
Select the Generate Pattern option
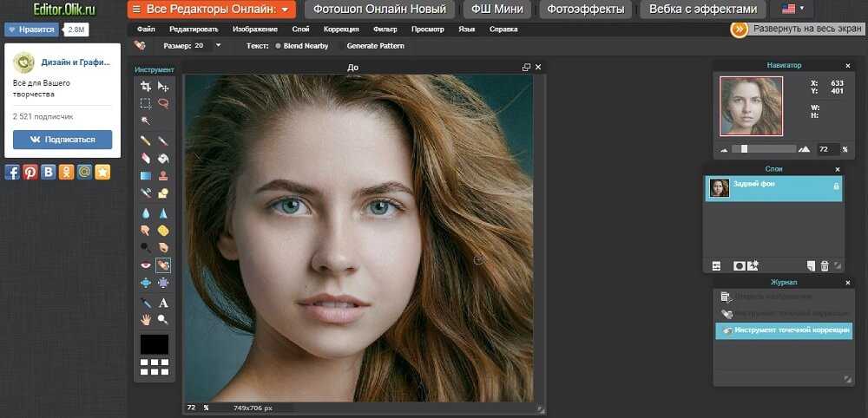[x=375, y=45]
